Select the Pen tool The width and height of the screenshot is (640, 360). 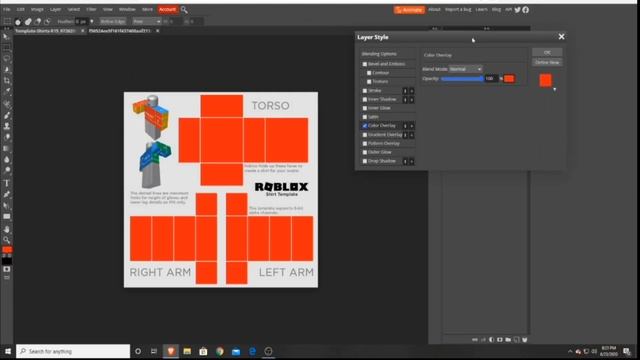pyautogui.click(x=7, y=194)
